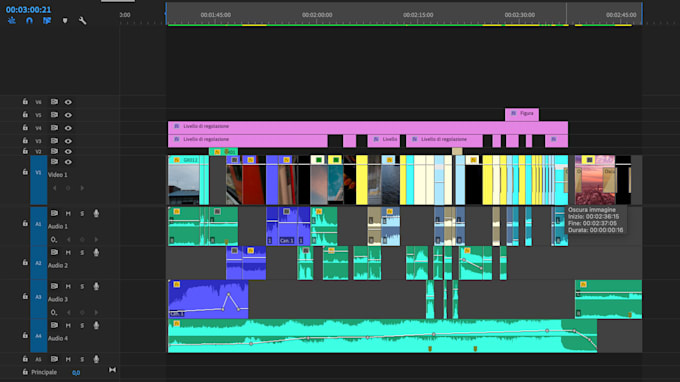Toggle sync lock on track V5
Image resolution: width=680 pixels, height=382 pixels.
point(54,114)
